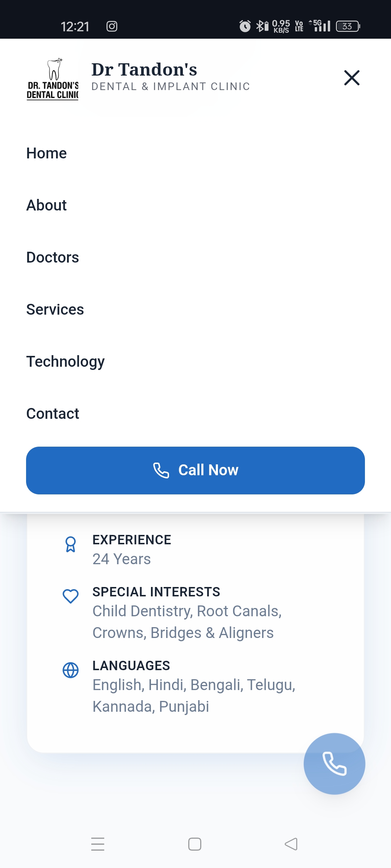Open the Doctors menu entry
Image resolution: width=391 pixels, height=868 pixels.
[x=53, y=258]
